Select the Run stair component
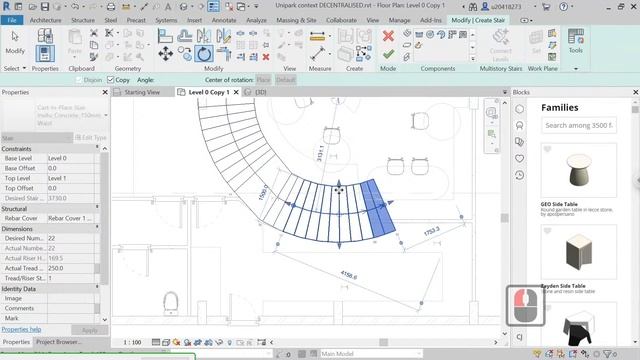The width and height of the screenshot is (640, 360). point(407,33)
